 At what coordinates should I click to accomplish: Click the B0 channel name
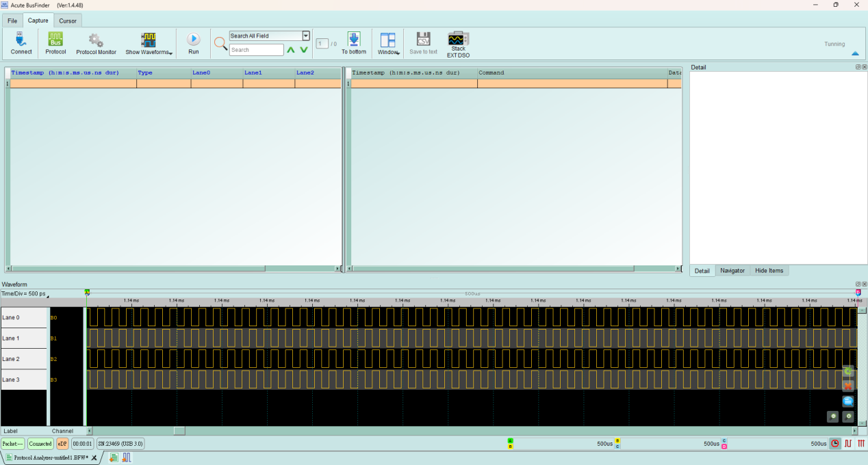(x=54, y=318)
